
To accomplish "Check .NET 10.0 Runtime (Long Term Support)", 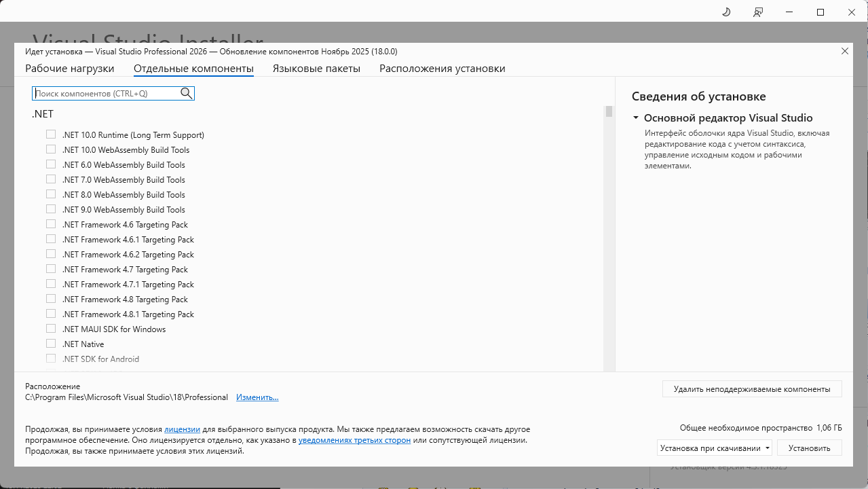I will click(x=51, y=134).
